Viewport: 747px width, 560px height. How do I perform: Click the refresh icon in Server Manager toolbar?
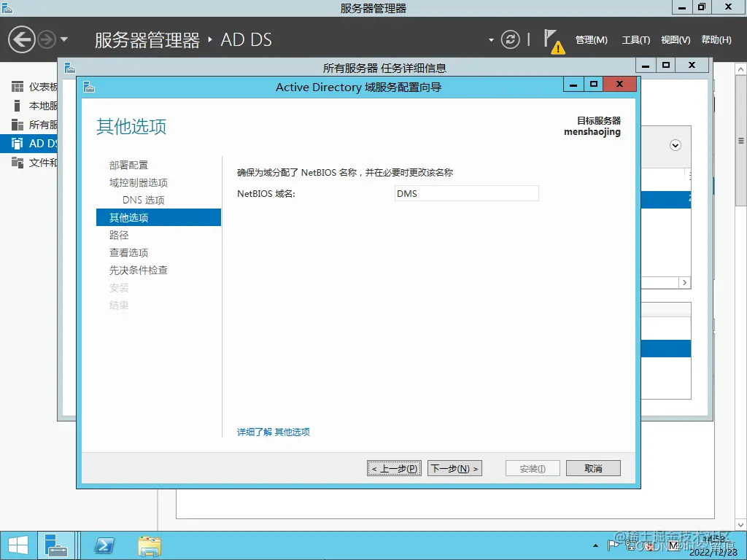point(511,40)
